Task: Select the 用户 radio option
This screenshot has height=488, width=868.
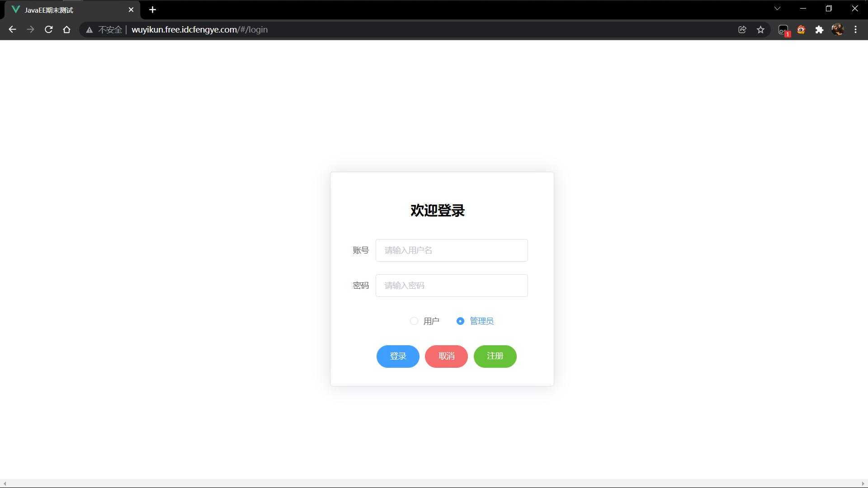Action: point(414,321)
